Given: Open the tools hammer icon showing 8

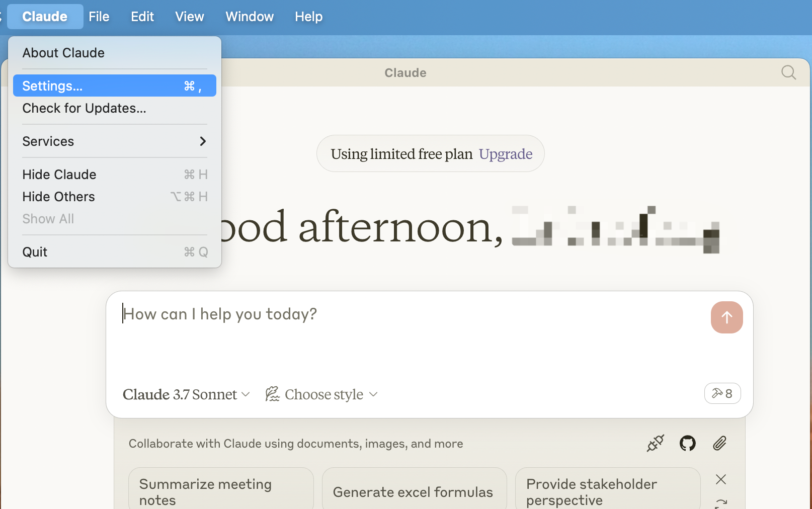Looking at the screenshot, I should 722,393.
